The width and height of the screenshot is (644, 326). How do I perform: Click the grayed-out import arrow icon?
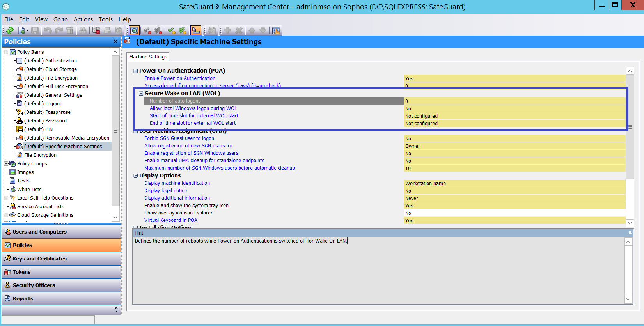click(211, 30)
